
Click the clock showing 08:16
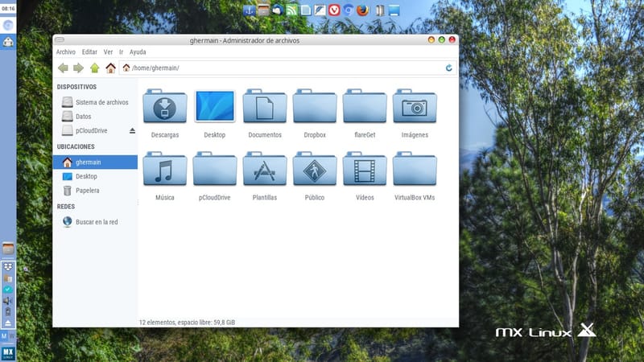tap(8, 8)
